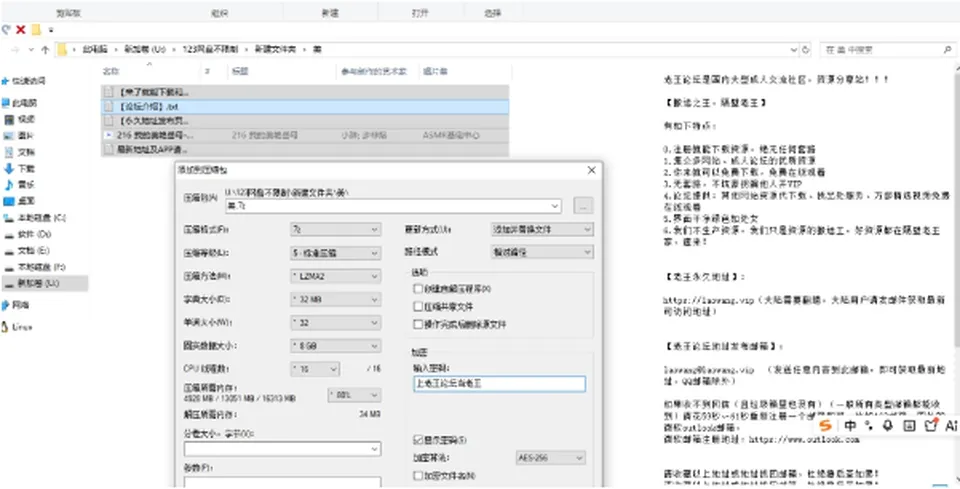The image size is (960, 489).
Task: Open the Pictures folder icon in sidebar
Action: pos(9,135)
